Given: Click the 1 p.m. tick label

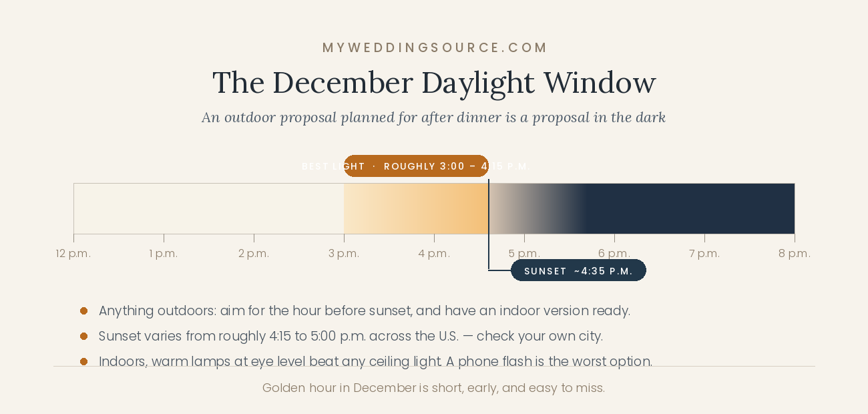Looking at the screenshot, I should [x=164, y=254].
